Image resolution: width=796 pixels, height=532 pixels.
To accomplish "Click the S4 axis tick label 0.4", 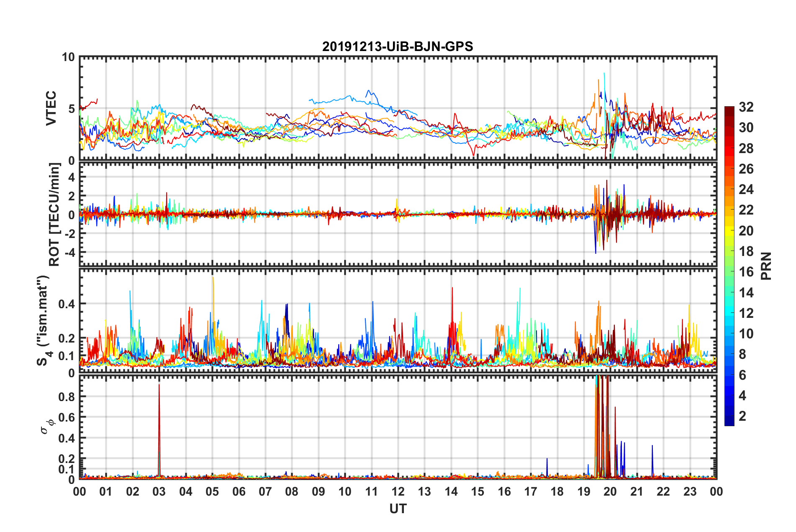I will 67,304.
